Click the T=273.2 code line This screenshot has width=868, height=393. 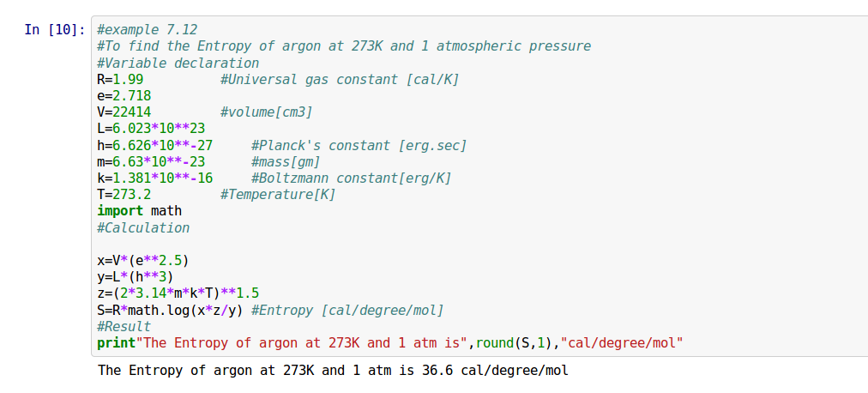pyautogui.click(x=124, y=195)
